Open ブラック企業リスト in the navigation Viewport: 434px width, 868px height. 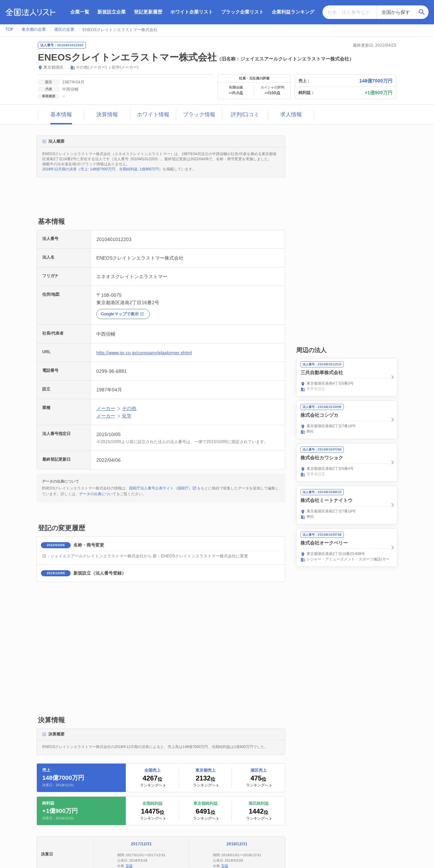tap(242, 12)
